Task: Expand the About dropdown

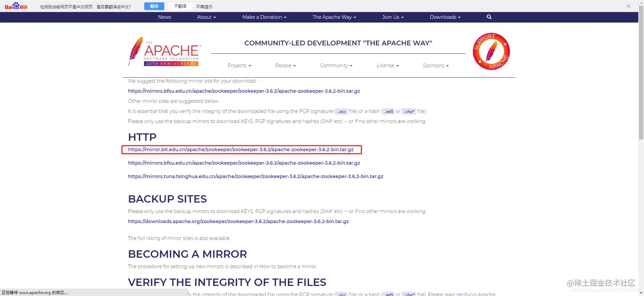Action: (x=206, y=17)
